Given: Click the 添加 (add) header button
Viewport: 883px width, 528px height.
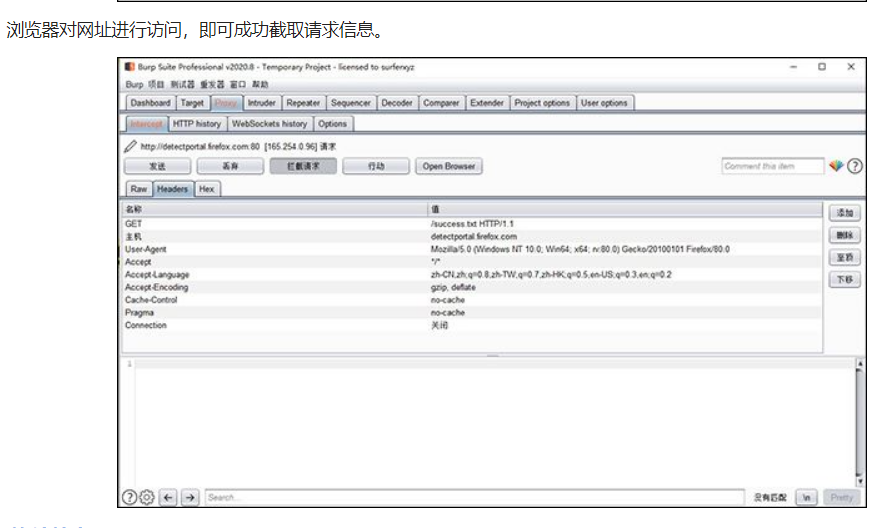Looking at the screenshot, I should click(x=845, y=213).
